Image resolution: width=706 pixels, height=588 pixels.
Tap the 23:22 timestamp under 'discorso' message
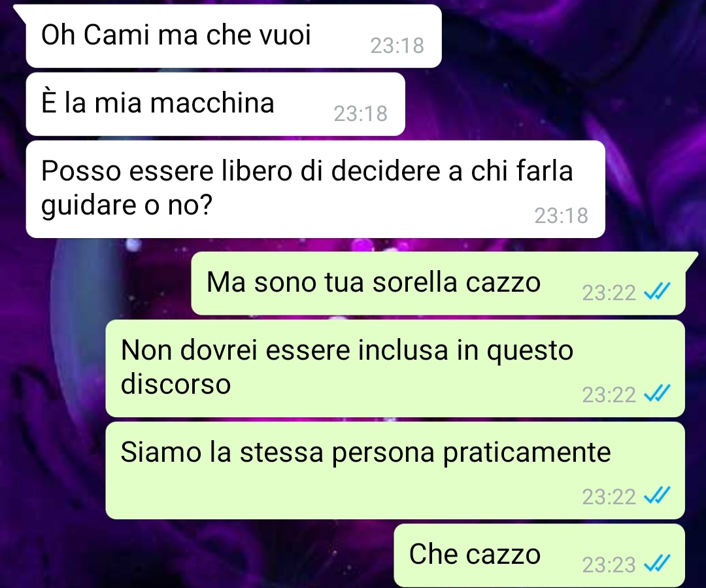point(609,395)
